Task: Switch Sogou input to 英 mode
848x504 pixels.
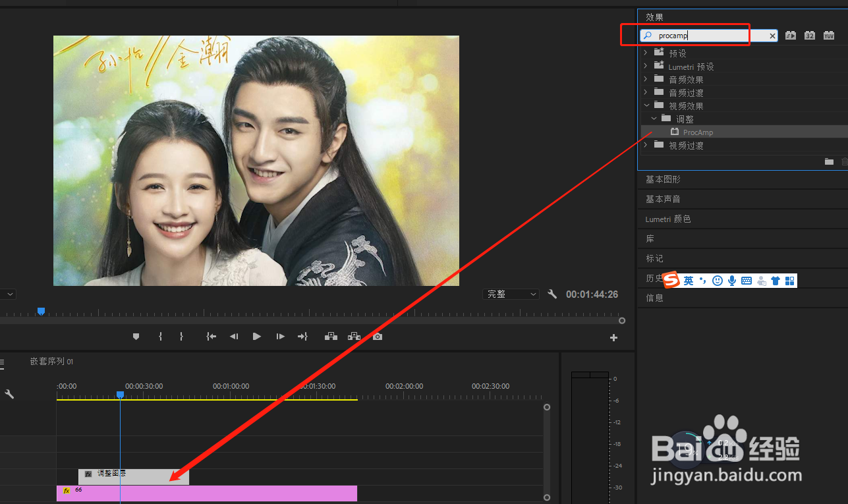Action: 688,281
